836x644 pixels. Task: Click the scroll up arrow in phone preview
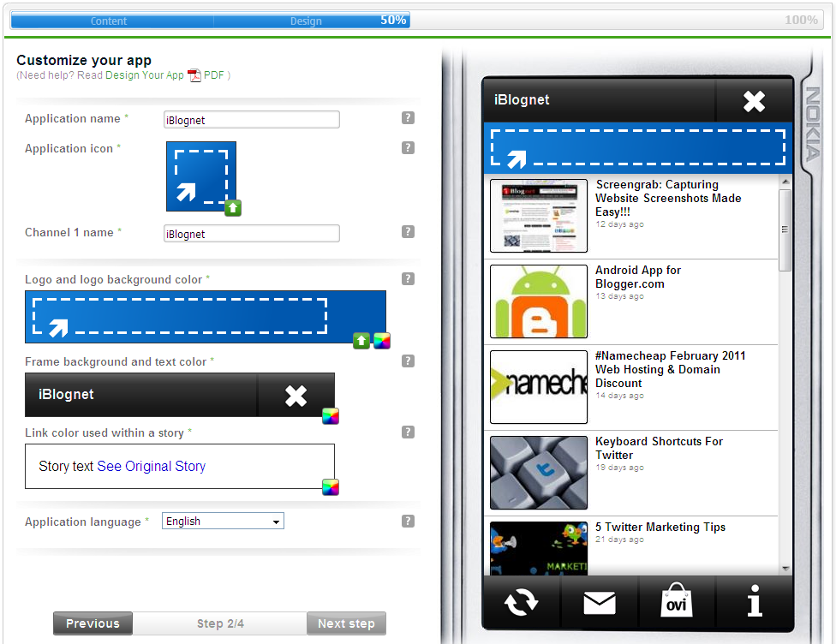click(785, 182)
